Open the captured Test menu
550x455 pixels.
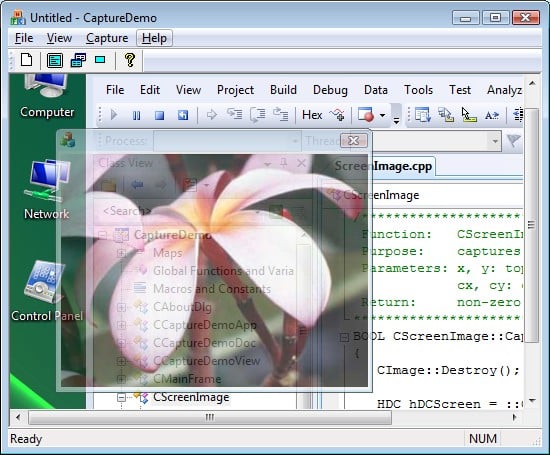460,90
